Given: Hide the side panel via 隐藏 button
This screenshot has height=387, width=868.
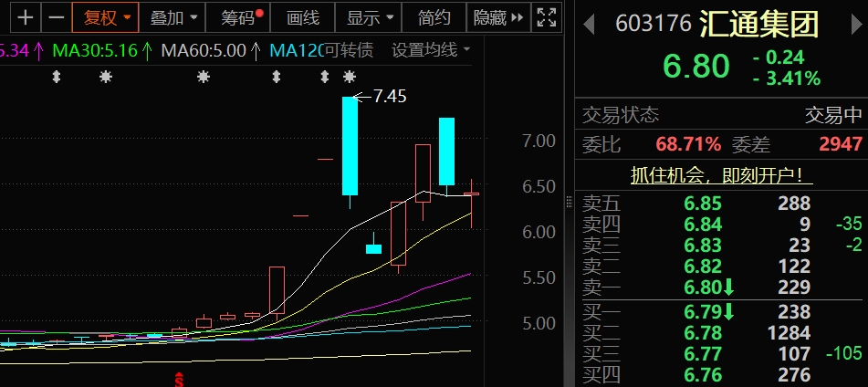Looking at the screenshot, I should pyautogui.click(x=498, y=16).
